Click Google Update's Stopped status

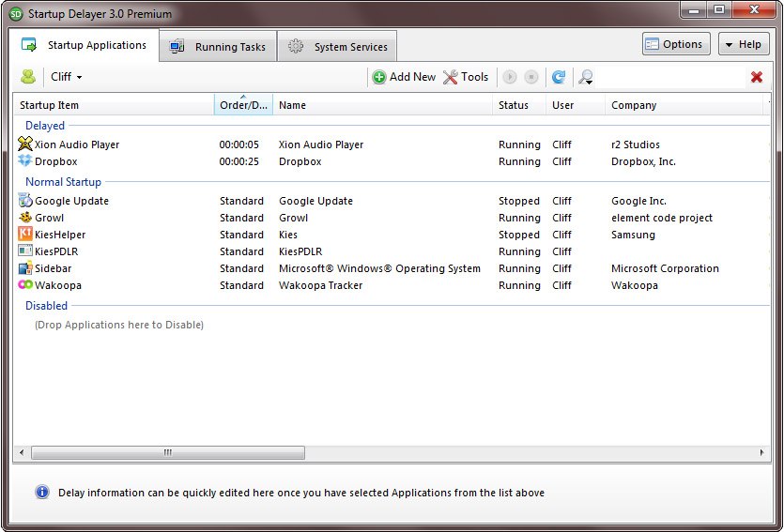519,201
